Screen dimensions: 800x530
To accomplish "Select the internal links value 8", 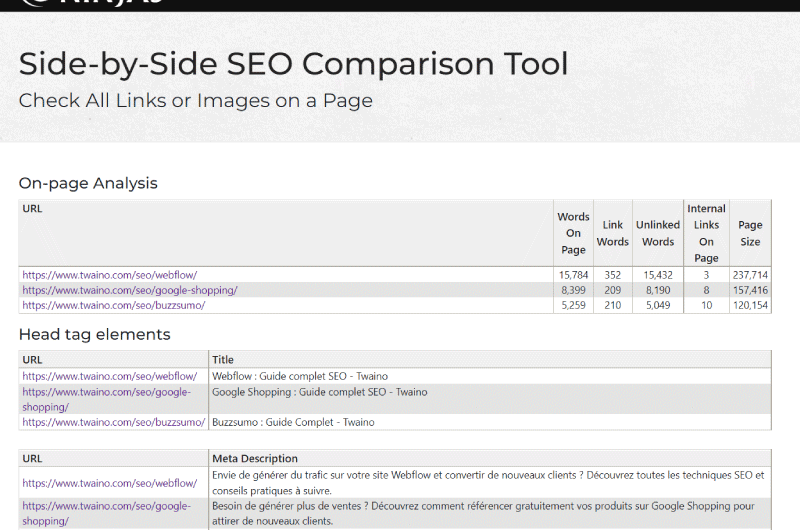I will coord(706,290).
